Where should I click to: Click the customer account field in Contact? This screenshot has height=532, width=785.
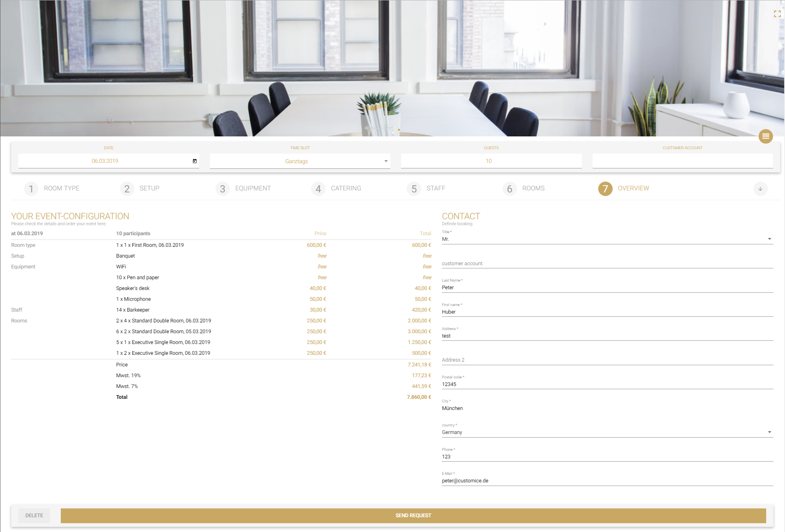point(607,264)
